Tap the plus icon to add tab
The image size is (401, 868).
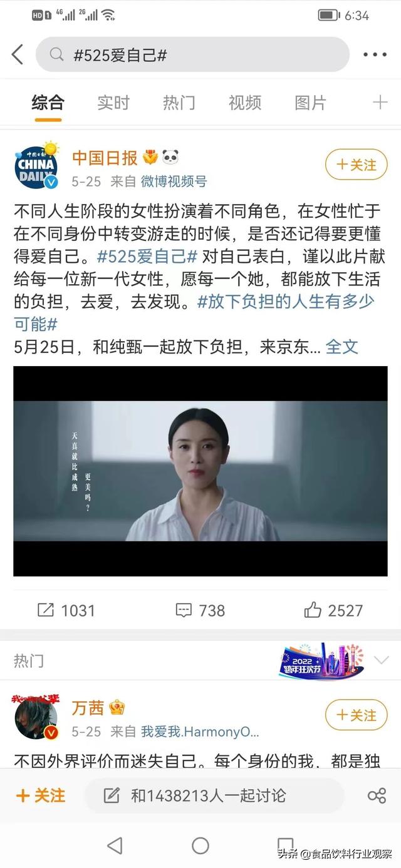(380, 102)
